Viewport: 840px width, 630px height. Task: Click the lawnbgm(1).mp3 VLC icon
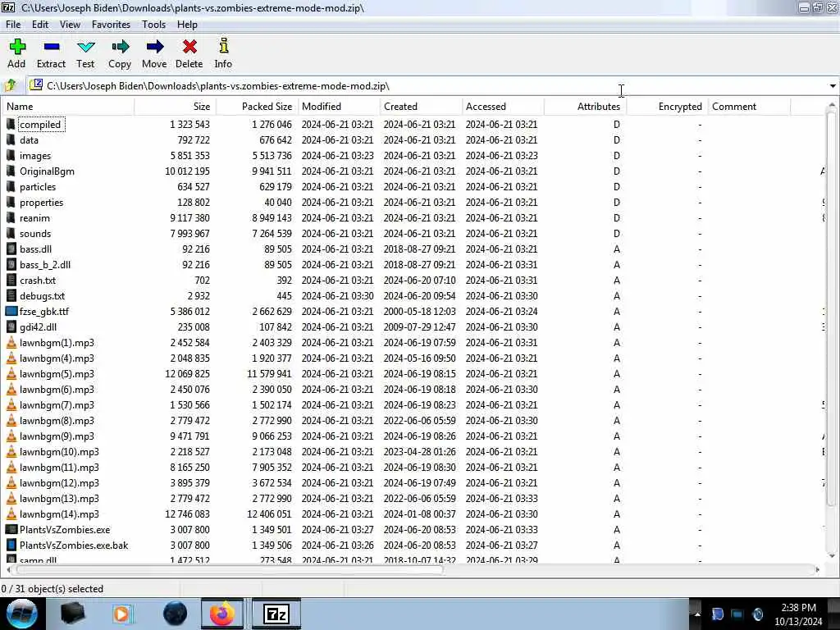tap(11, 342)
